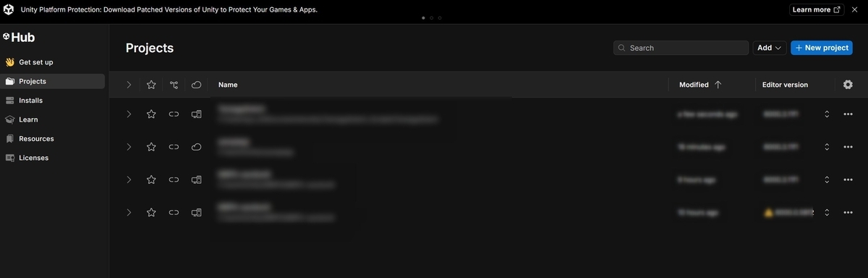Click local device icon of 10-hours-ago project

click(x=196, y=212)
